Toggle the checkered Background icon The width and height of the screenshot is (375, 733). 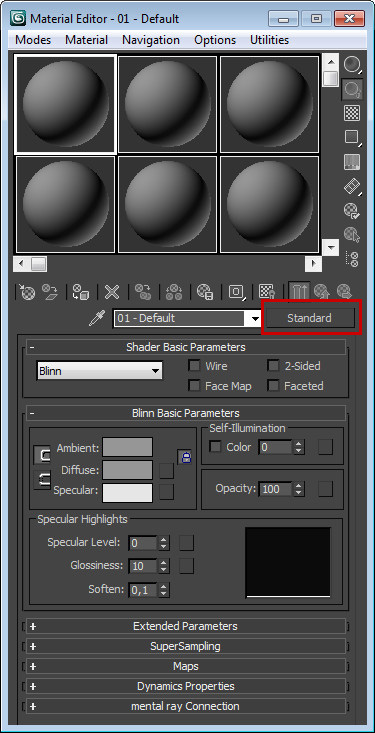click(352, 113)
